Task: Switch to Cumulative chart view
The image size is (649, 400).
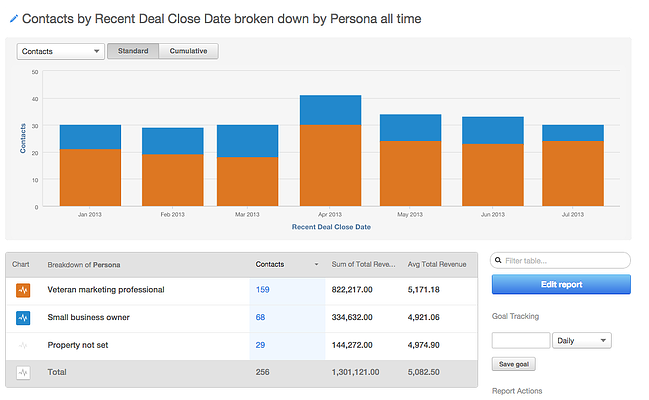Action: pyautogui.click(x=188, y=51)
